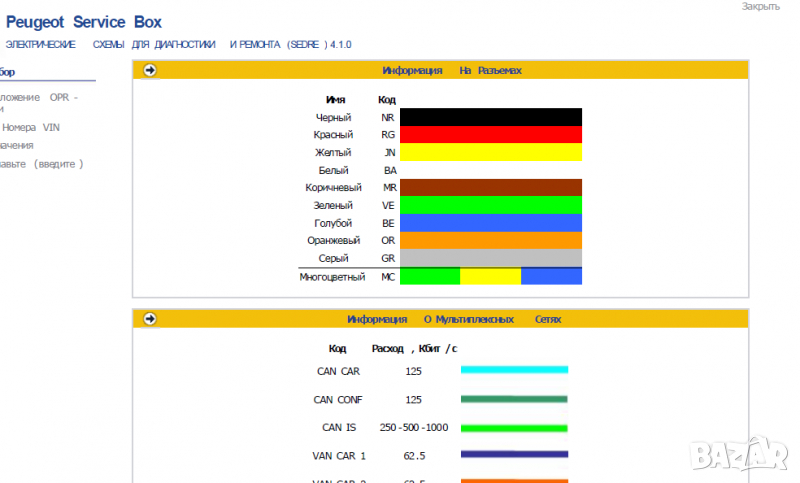Click the multicolor MC swatch
This screenshot has height=483, width=800.
490,276
